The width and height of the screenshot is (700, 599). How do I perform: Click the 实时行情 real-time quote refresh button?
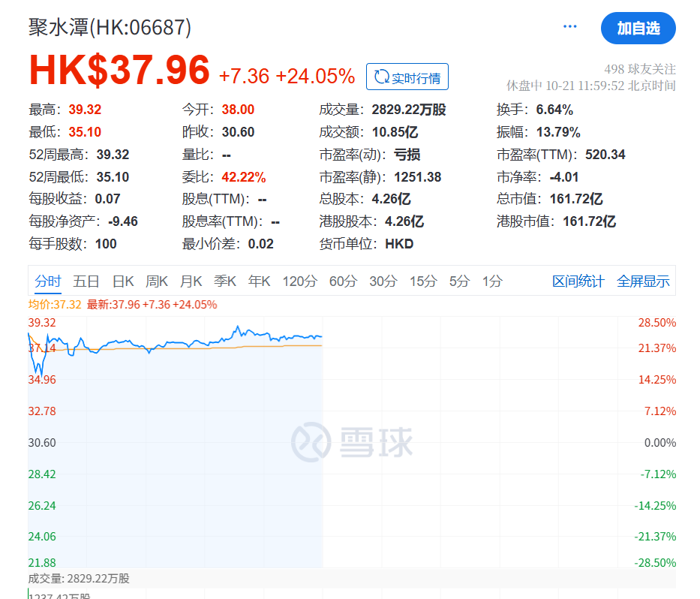pos(407,77)
